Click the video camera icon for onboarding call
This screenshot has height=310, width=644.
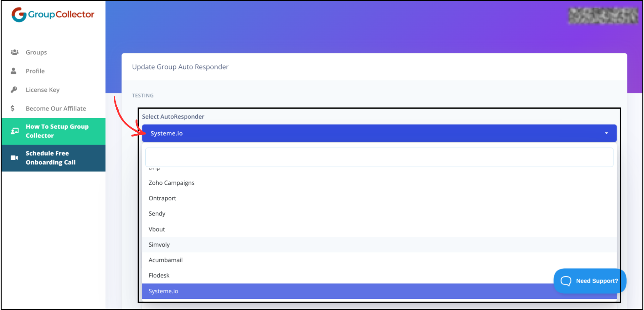tap(14, 158)
